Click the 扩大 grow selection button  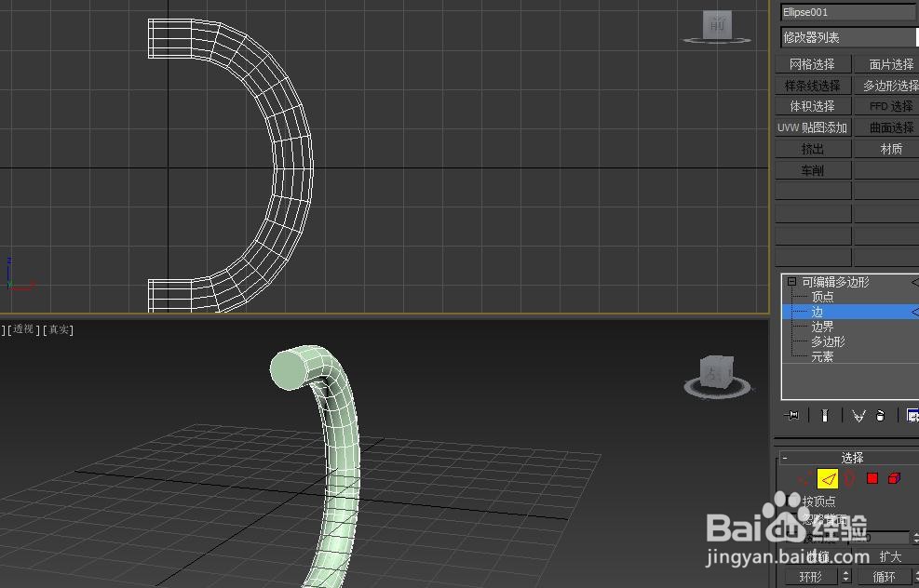tap(890, 555)
